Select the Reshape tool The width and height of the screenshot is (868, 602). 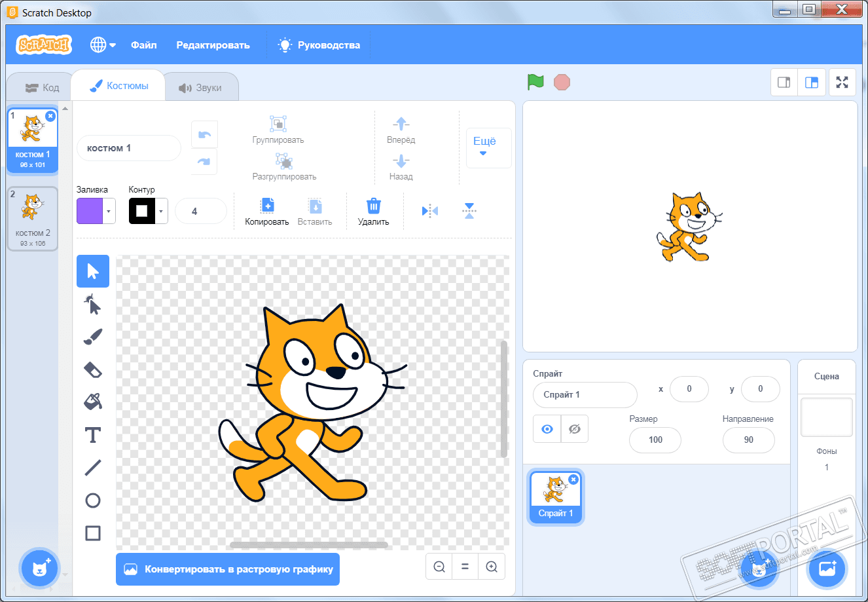point(93,304)
